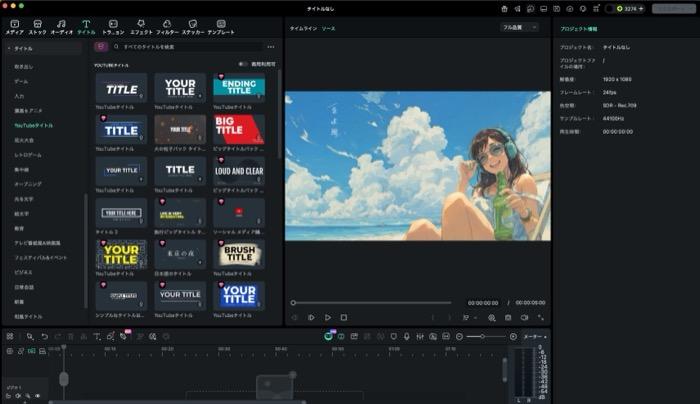Select the ENDING TITLE thumbnail

(239, 88)
